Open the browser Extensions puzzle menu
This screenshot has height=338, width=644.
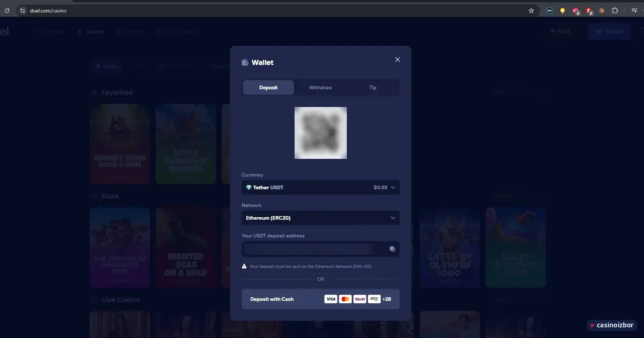[615, 10]
